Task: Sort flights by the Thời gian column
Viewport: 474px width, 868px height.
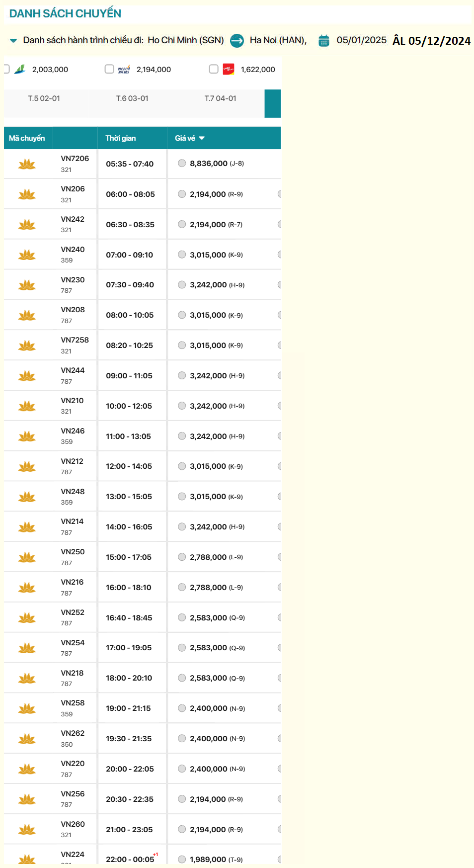Action: point(121,138)
